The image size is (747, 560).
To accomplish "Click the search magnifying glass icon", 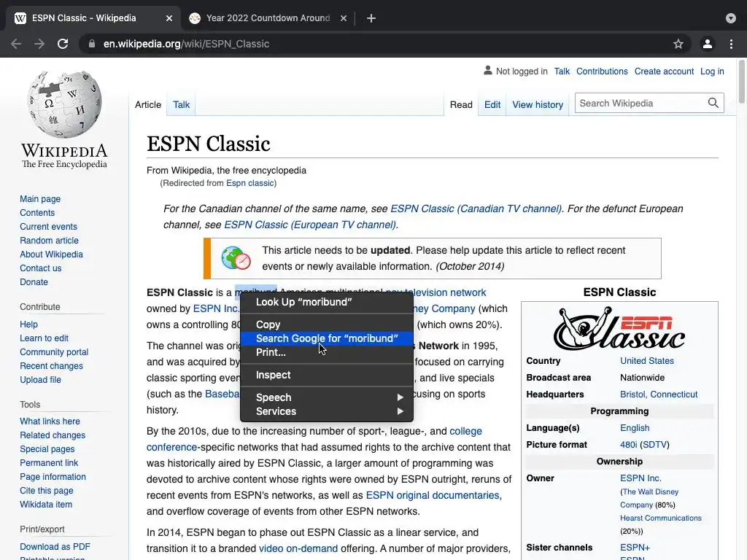I will tap(713, 103).
